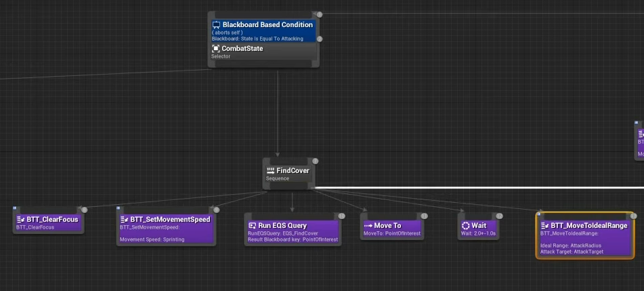Click the Wait node spinner icon
The image size is (644, 291).
465,225
